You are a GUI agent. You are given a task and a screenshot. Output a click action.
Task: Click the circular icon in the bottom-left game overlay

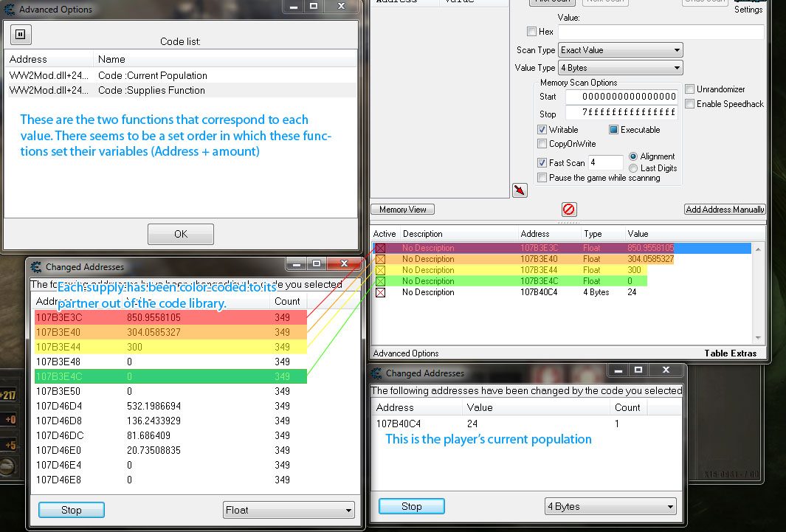pyautogui.click(x=7, y=468)
